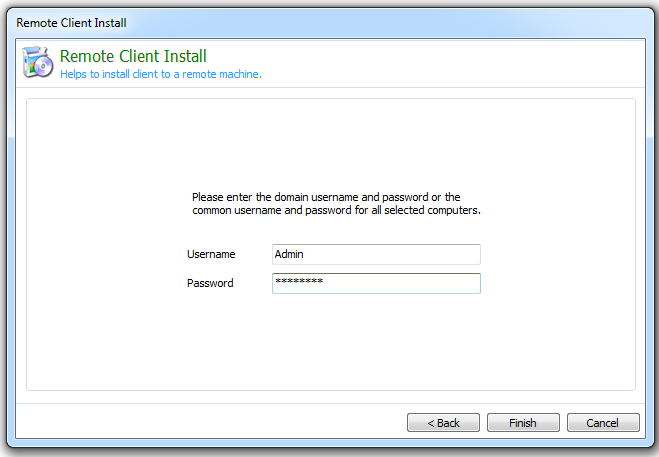This screenshot has width=659, height=457.
Task: Click the empty right end of Username field
Action: [420, 255]
